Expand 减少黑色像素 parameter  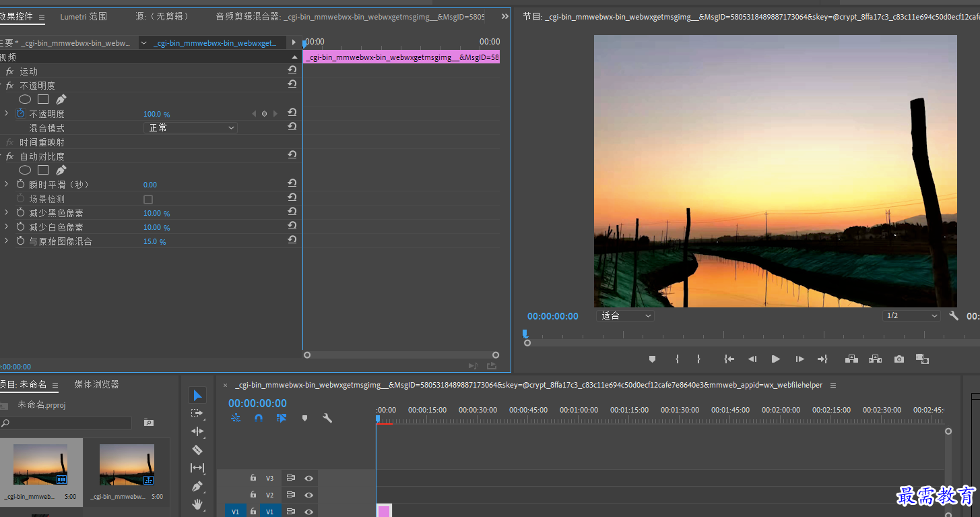tap(7, 212)
